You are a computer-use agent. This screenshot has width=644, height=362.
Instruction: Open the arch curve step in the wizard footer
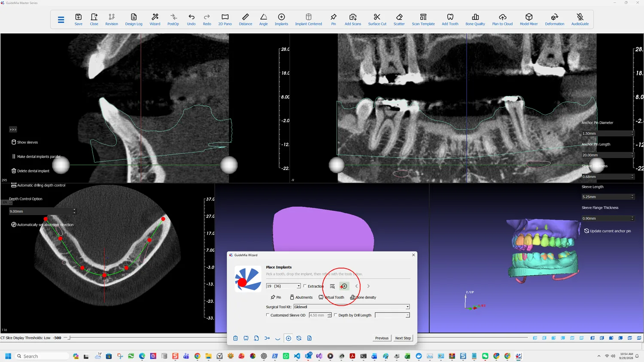[278, 338]
